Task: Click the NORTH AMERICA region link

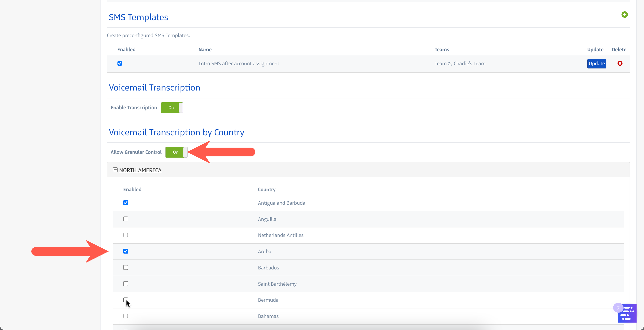Action: coord(140,170)
